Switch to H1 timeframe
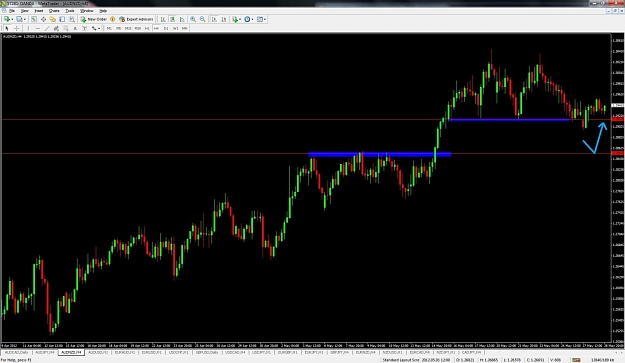This screenshot has height=363, width=625. point(147,28)
